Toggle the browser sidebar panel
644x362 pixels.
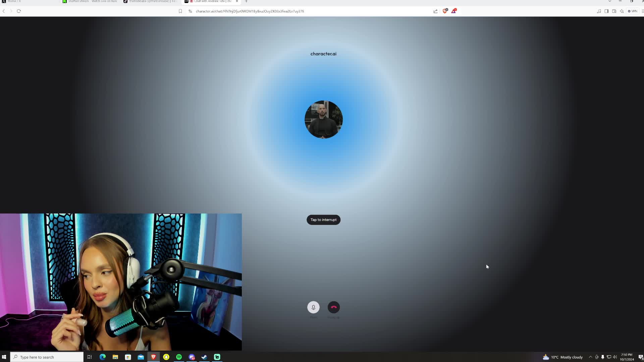tap(606, 11)
